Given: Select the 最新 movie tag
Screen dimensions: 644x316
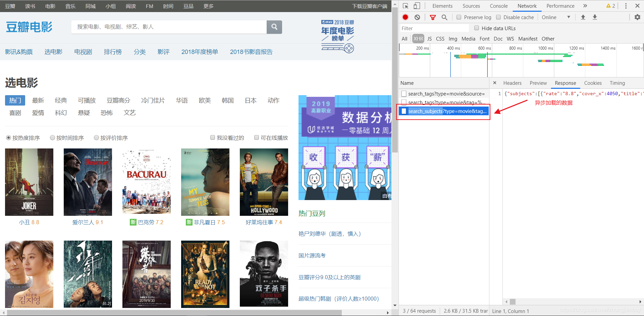Looking at the screenshot, I should pos(38,101).
